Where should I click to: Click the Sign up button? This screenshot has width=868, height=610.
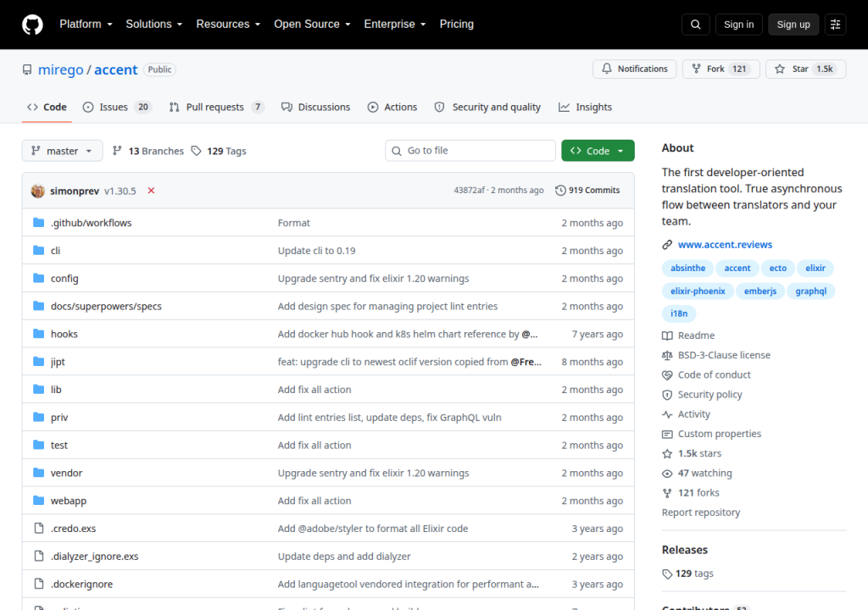(x=793, y=25)
